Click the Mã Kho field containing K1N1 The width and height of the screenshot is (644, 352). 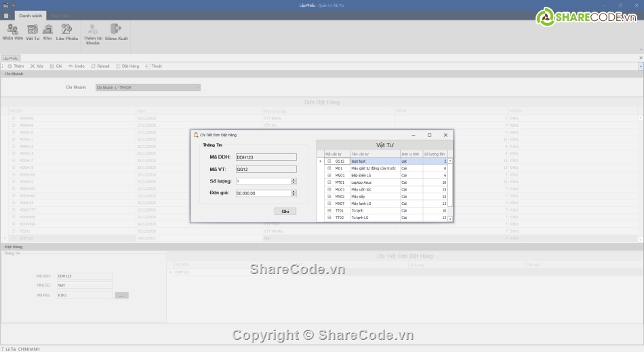(85, 295)
